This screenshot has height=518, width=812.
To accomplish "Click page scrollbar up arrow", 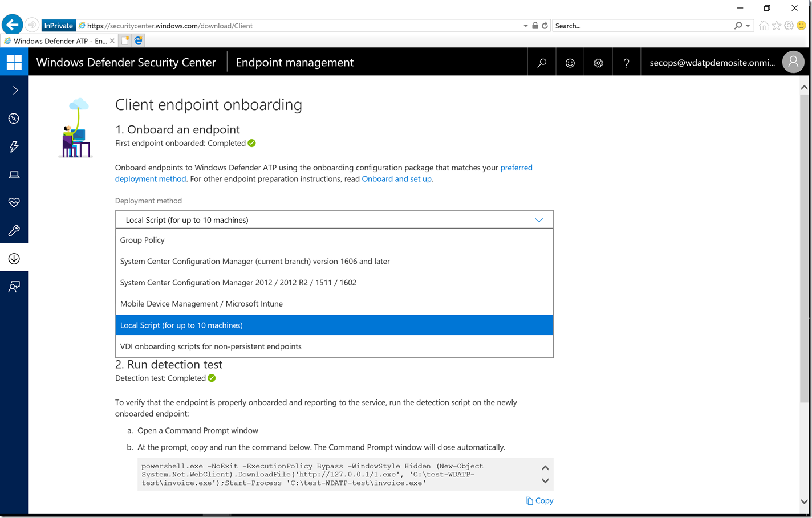I will pyautogui.click(x=804, y=87).
